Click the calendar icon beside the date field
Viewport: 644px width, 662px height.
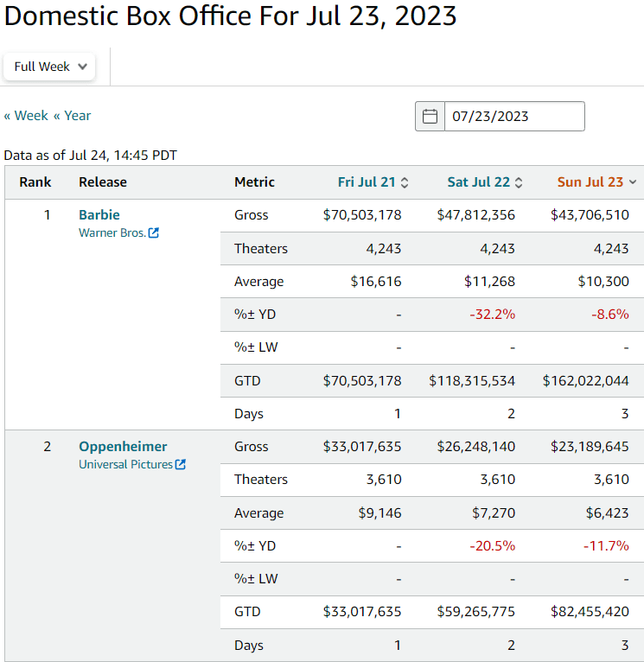coord(430,117)
